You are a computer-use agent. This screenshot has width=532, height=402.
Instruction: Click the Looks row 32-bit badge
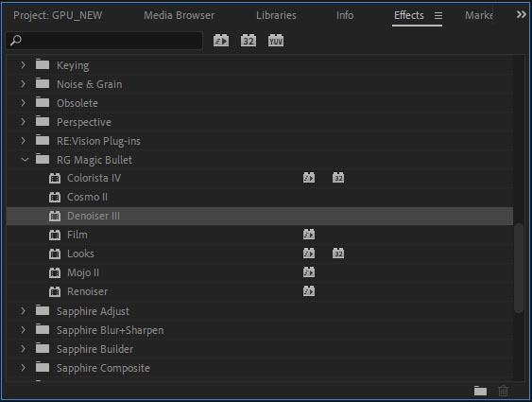338,253
